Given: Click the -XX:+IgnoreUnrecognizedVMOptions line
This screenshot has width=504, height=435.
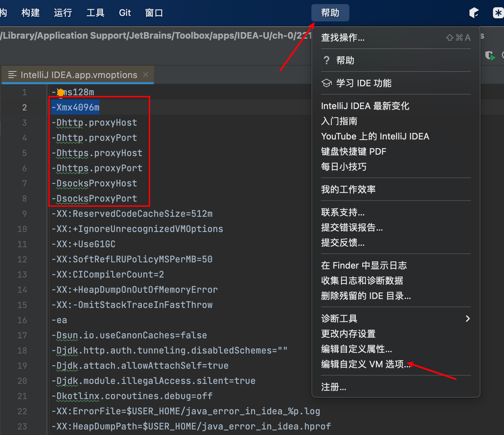Looking at the screenshot, I should pyautogui.click(x=137, y=229).
